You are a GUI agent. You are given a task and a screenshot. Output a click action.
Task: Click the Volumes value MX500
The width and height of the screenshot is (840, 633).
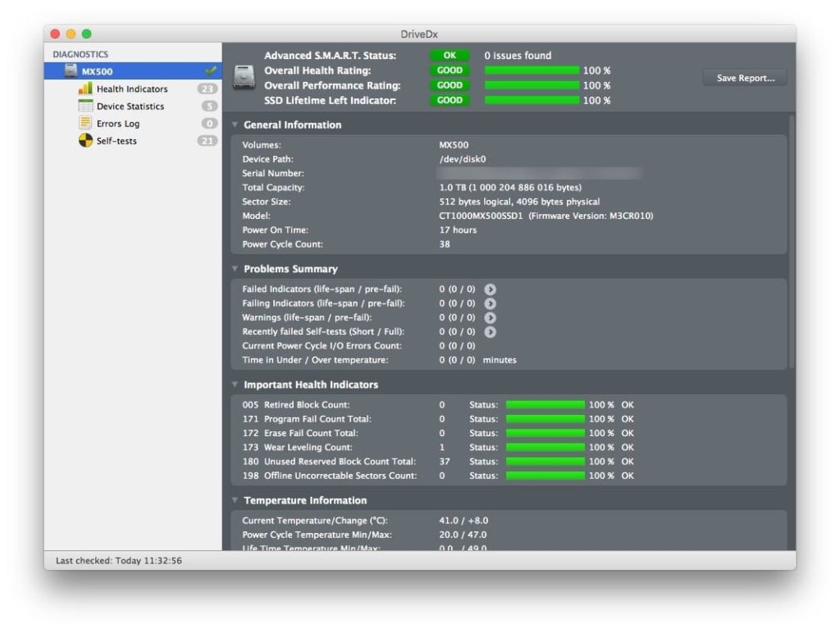(x=454, y=145)
